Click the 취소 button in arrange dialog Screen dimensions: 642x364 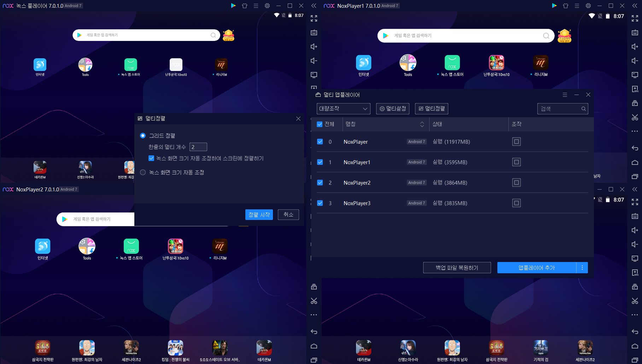click(288, 215)
